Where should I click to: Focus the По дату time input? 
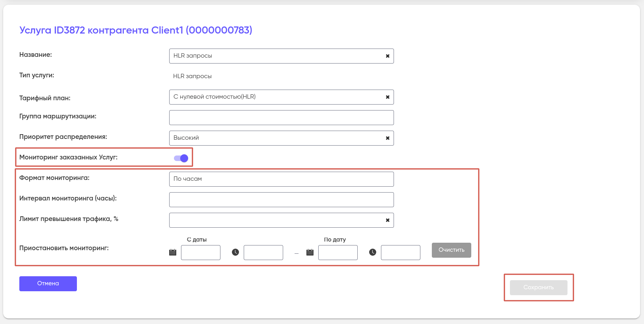point(401,253)
